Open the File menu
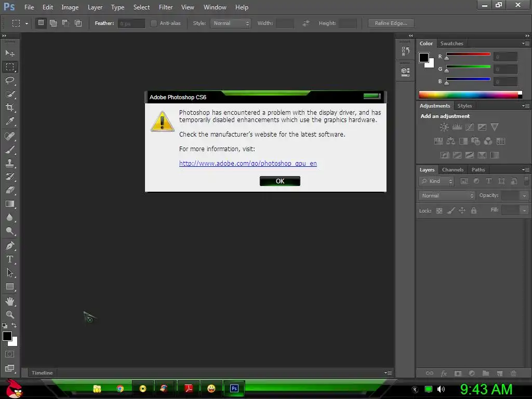 click(29, 7)
